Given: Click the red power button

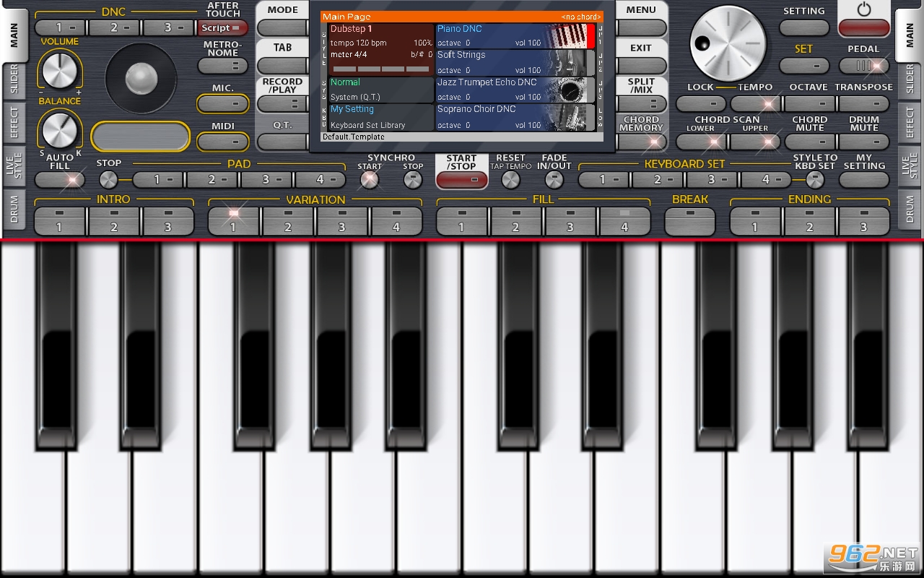Looking at the screenshot, I should coord(864,28).
